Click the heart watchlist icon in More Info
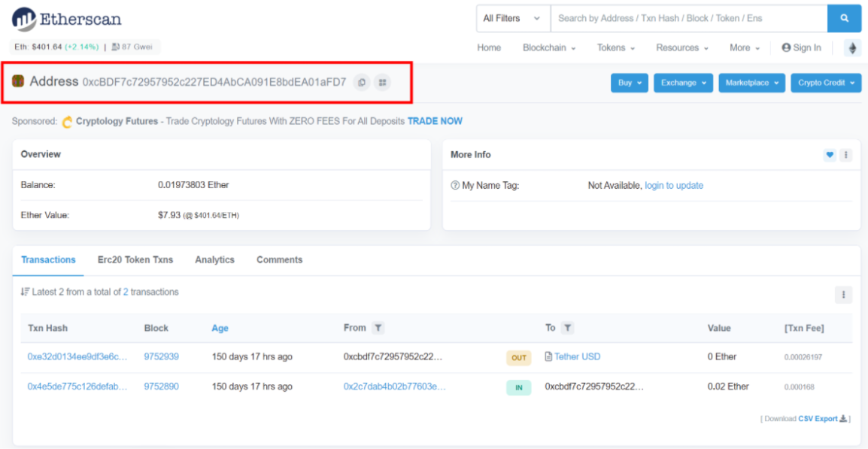 pyautogui.click(x=829, y=155)
